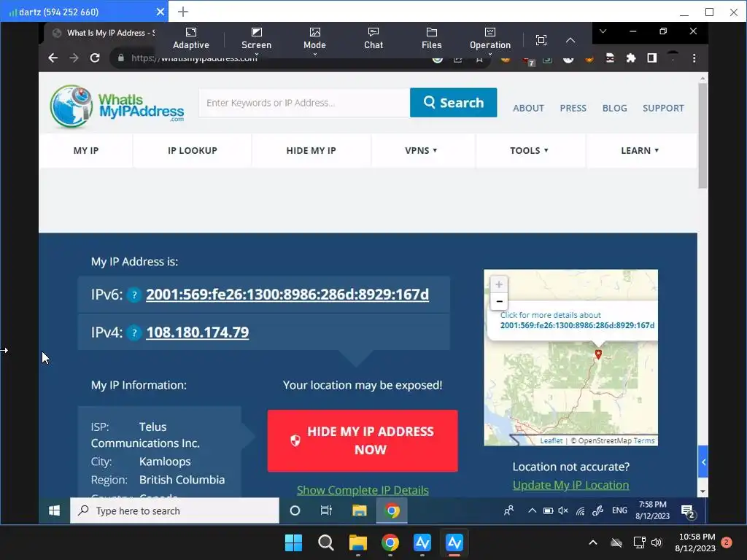Open the IPv6 address link

pos(287,295)
